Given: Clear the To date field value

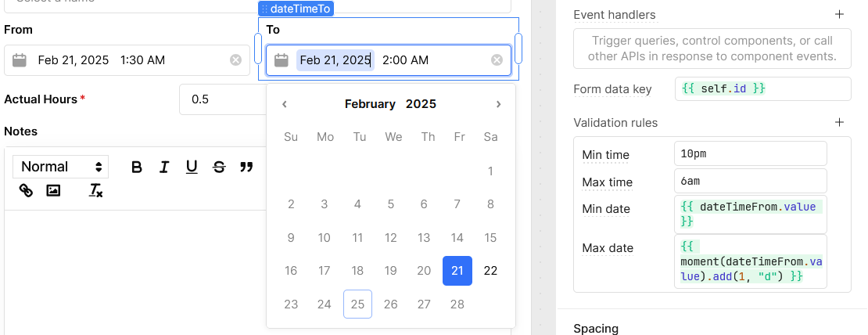Looking at the screenshot, I should point(497,59).
